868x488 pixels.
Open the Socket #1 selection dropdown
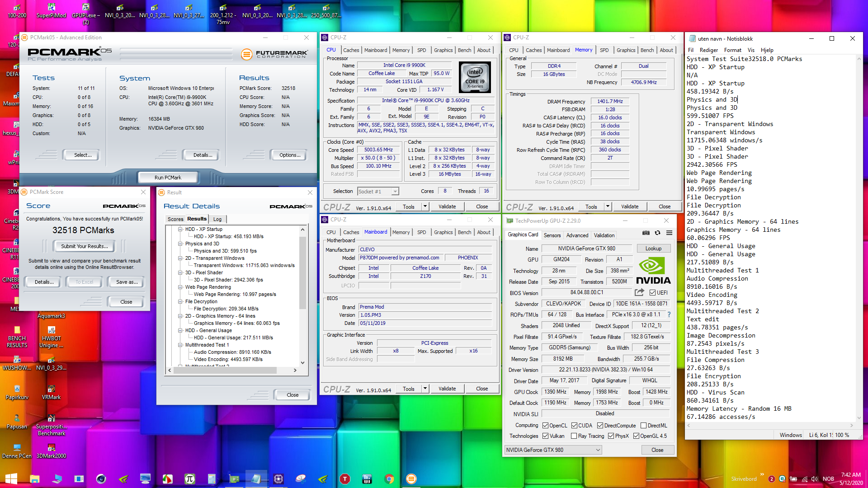pos(378,191)
